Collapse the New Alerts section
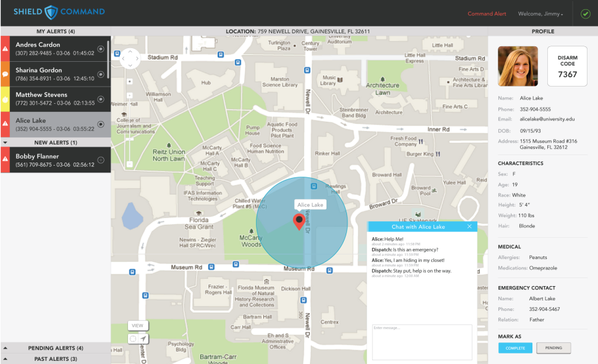This screenshot has width=598, height=364. (6, 143)
